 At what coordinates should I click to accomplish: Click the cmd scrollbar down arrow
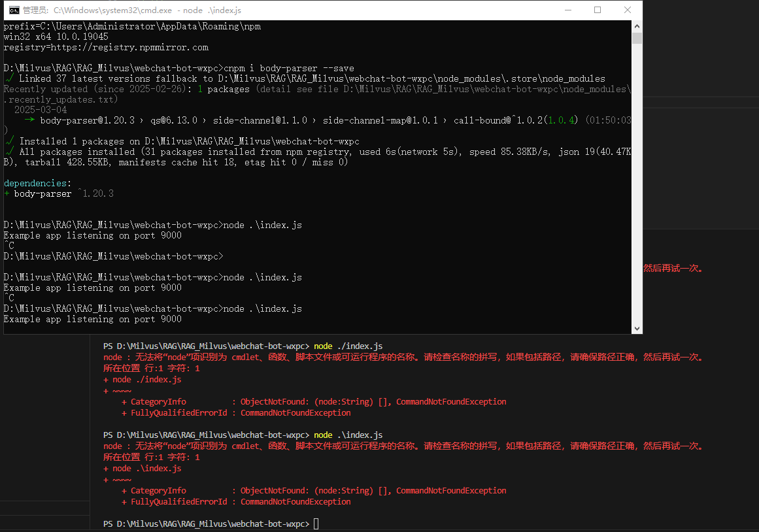pos(637,329)
